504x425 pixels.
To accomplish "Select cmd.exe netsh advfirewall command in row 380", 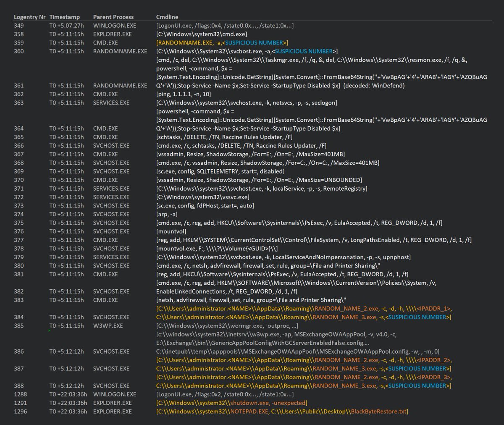I will point(268,266).
